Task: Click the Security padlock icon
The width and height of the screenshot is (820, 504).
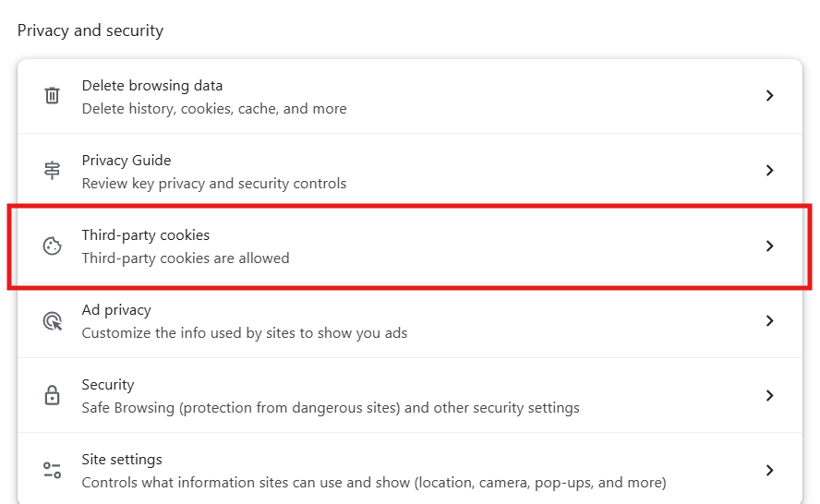Action: (53, 396)
